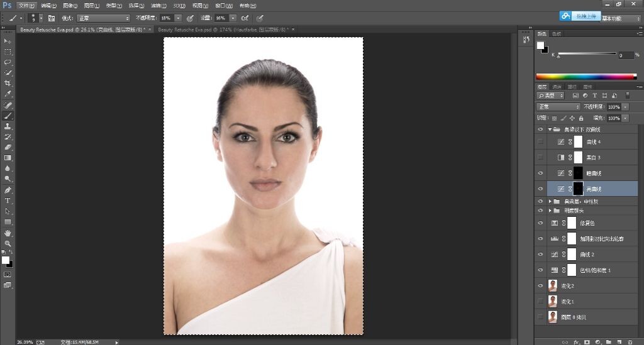
Task: Show the 曲线 4 layer
Action: point(540,142)
